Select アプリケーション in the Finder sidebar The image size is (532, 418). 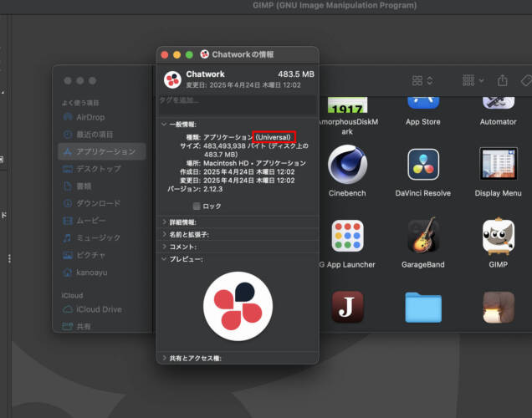pos(102,151)
